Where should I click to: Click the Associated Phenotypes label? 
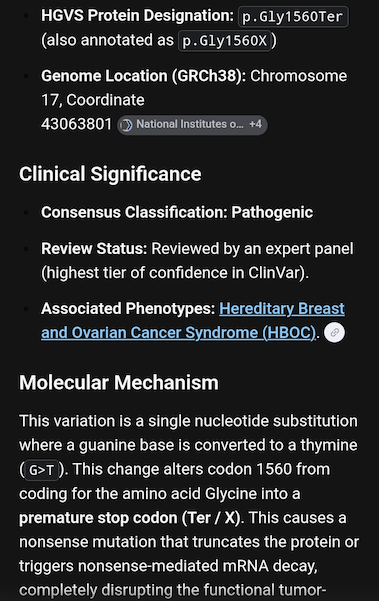pos(128,309)
